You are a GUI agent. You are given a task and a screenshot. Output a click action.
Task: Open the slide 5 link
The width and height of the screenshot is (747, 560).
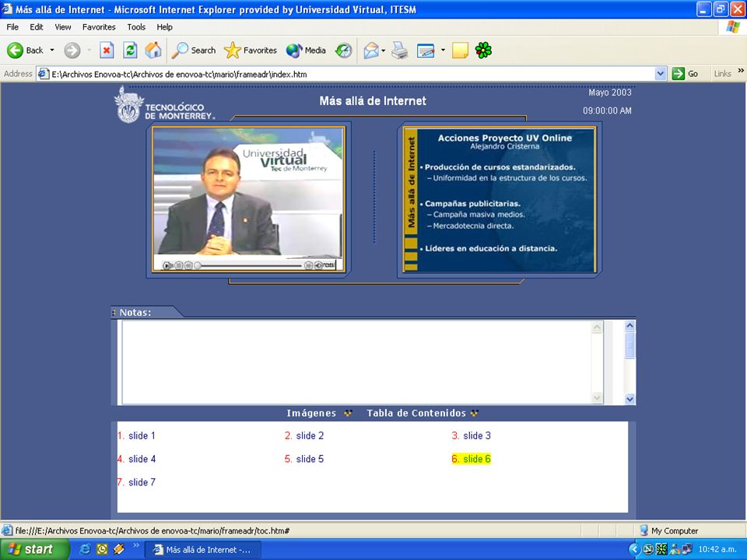[x=310, y=459]
